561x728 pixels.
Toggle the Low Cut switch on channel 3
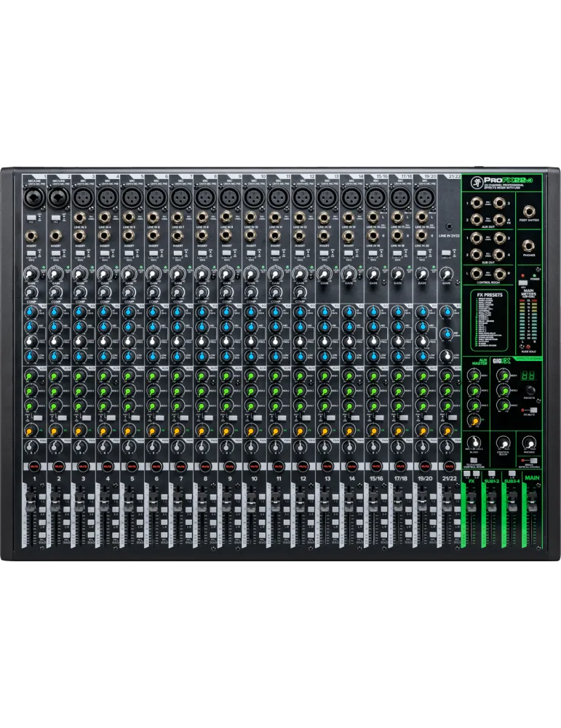[x=80, y=253]
